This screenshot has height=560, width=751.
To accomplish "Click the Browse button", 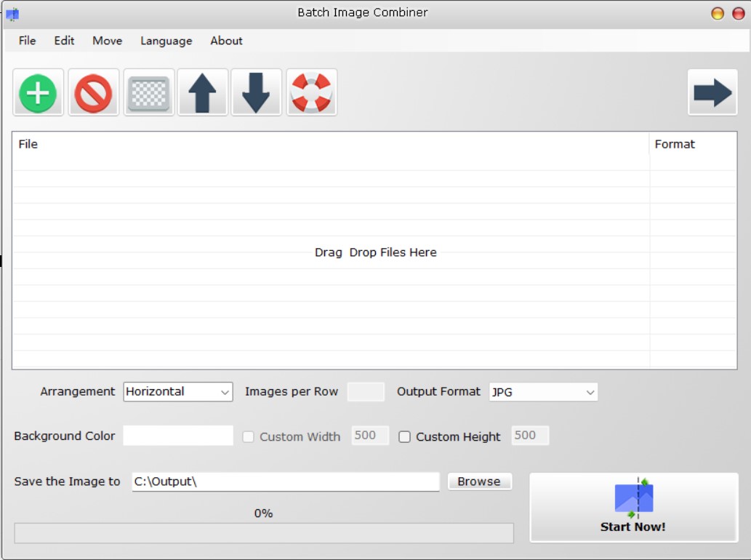I will click(480, 481).
